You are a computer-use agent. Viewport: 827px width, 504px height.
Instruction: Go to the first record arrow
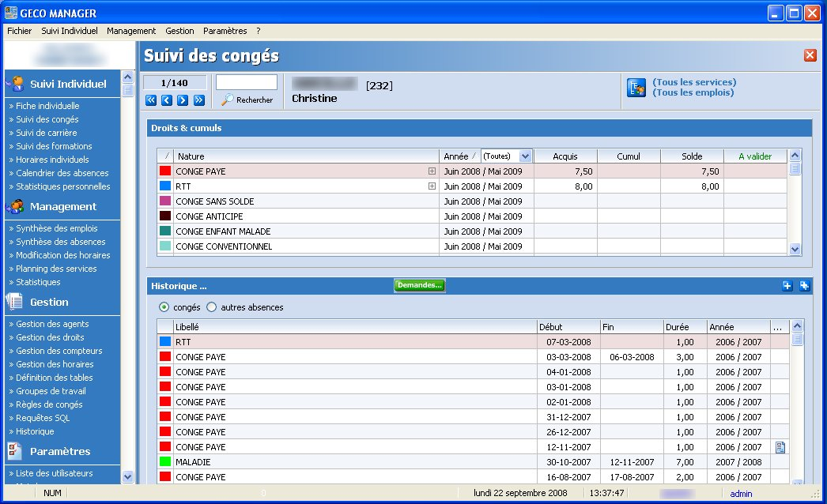151,100
